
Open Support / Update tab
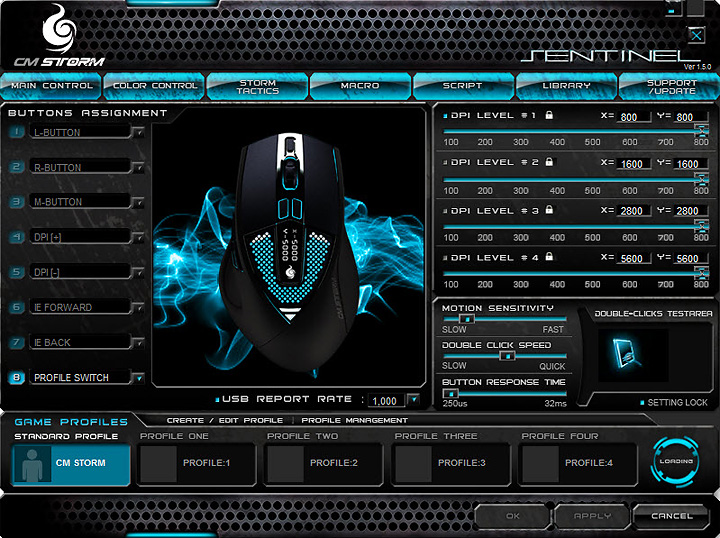click(x=671, y=86)
